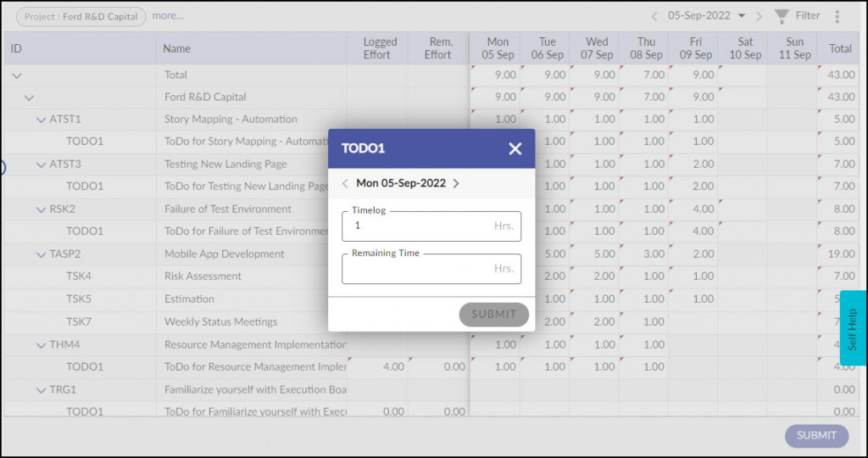Collapse the Total row chevron
Viewport: 868px width, 458px height.
[x=17, y=75]
